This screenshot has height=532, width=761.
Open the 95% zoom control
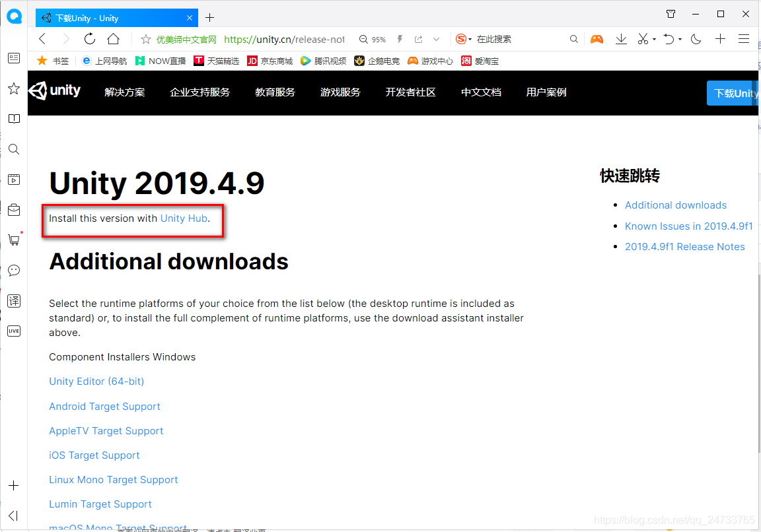pos(373,40)
